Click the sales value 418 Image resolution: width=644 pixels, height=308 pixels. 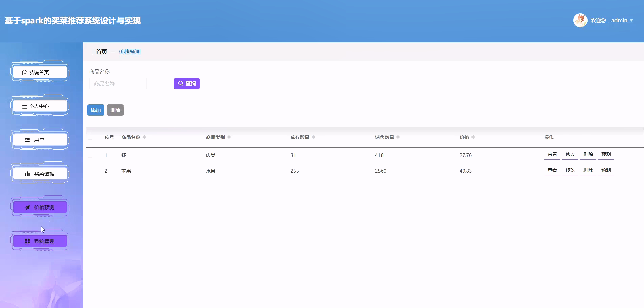[x=379, y=155]
